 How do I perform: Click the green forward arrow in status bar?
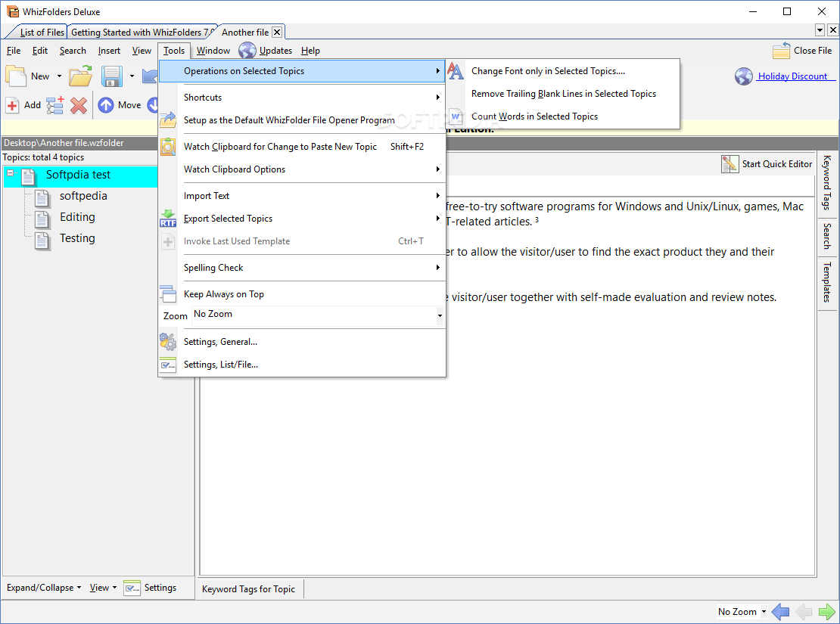pos(826,611)
